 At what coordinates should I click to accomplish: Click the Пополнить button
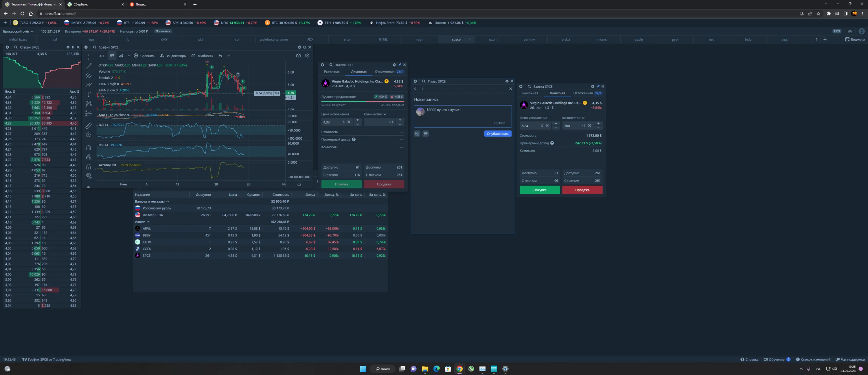pyautogui.click(x=163, y=31)
